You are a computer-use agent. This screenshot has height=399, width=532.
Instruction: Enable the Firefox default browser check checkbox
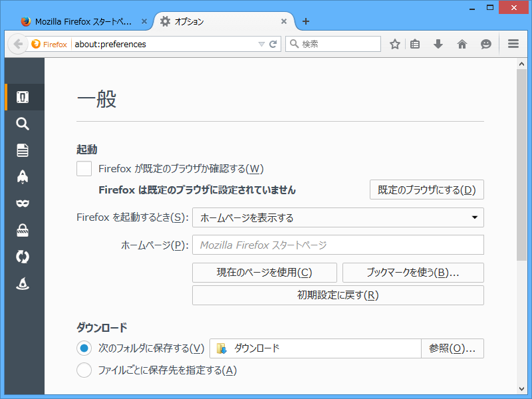(x=84, y=169)
